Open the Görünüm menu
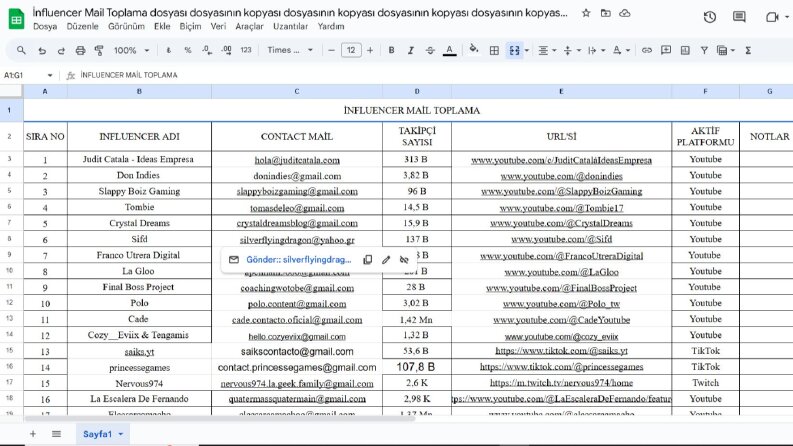The width and height of the screenshot is (793, 446). tap(126, 26)
